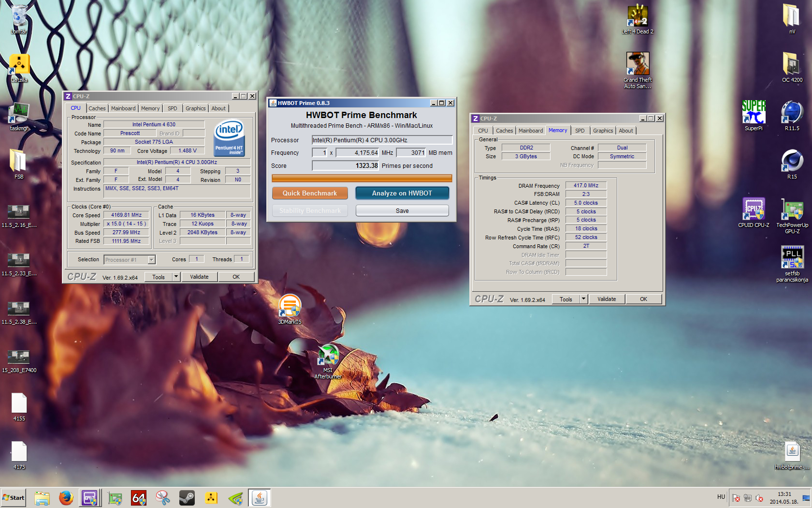Image resolution: width=812 pixels, height=508 pixels.
Task: Open the setfsb parancsikonja shortcut
Action: pyautogui.click(x=792, y=264)
